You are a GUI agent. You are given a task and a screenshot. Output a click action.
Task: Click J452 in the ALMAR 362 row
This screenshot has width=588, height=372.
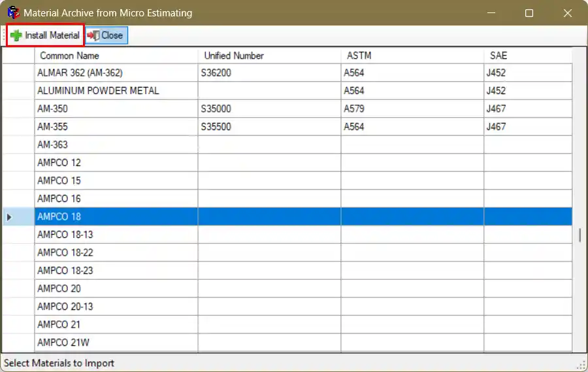528,73
